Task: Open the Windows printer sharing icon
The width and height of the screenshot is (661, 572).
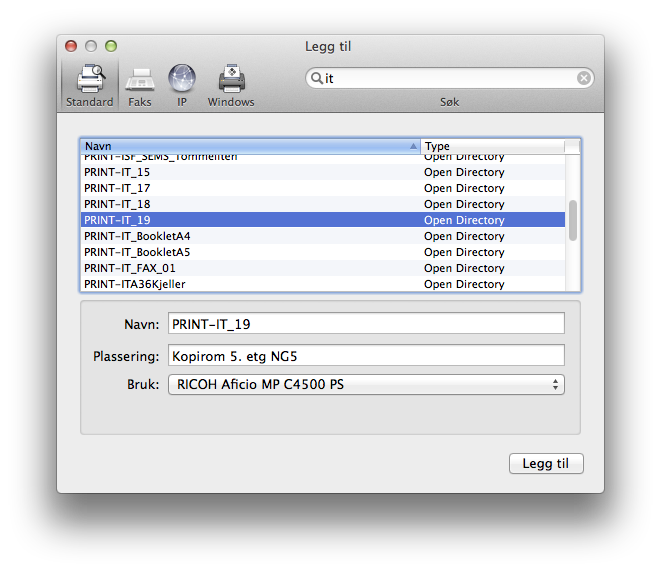Action: (x=231, y=80)
